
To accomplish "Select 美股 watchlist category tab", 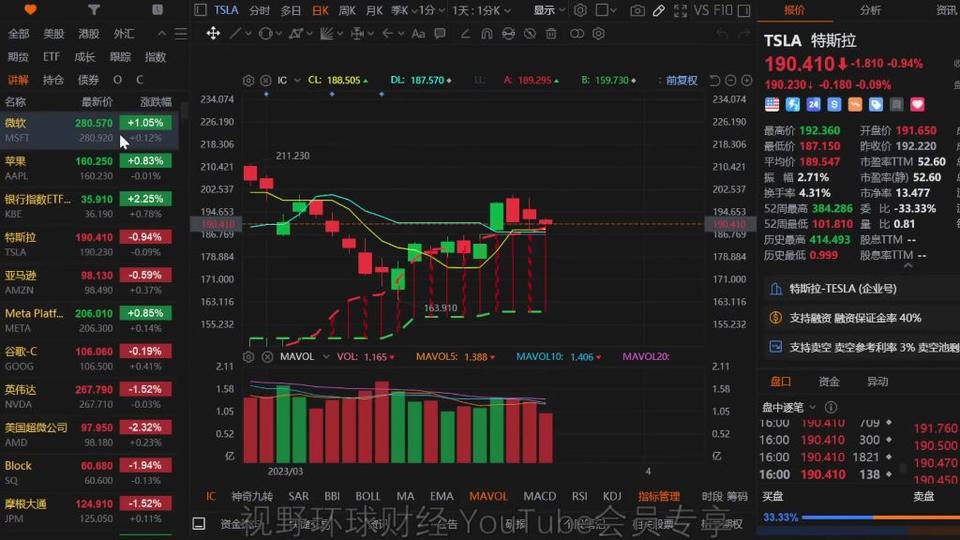I will pos(53,34).
